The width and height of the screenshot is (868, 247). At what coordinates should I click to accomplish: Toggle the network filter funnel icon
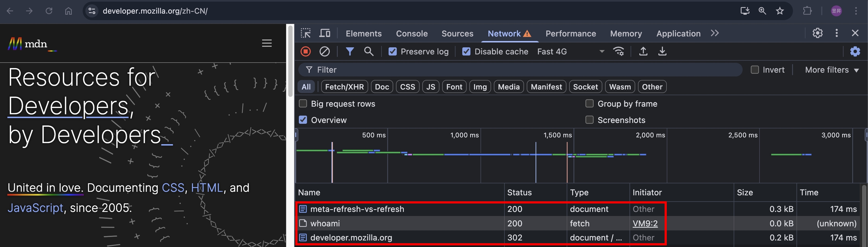[350, 52]
